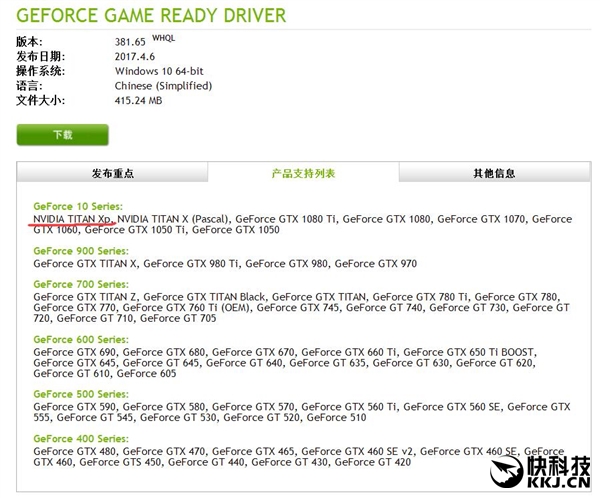Click GeForce GTS 450 entry
Image resolution: width=600 pixels, height=498 pixels.
tap(120, 462)
